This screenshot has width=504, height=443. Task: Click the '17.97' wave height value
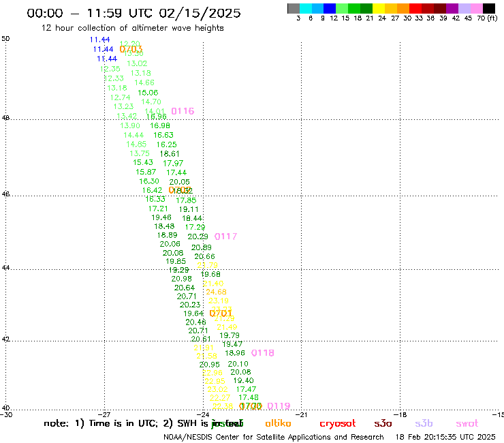(173, 164)
